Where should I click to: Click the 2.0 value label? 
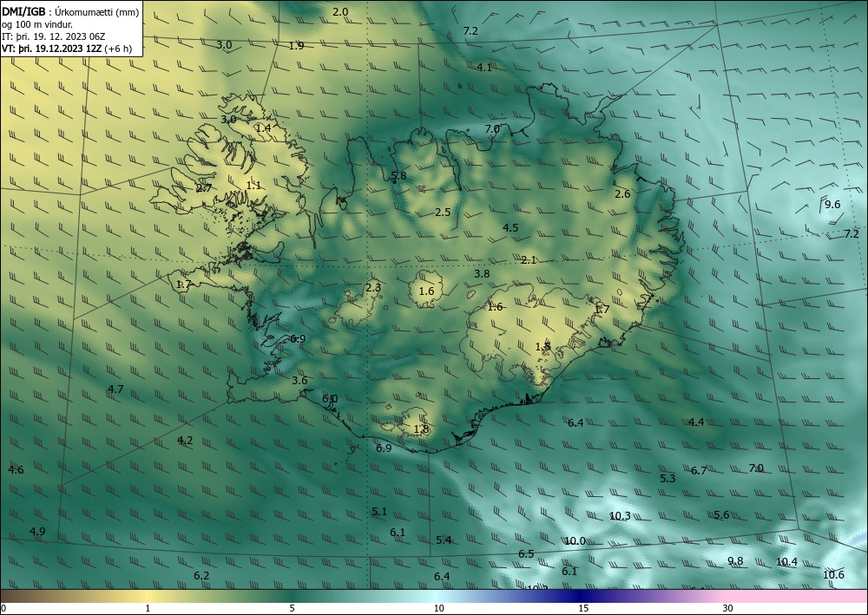[340, 11]
